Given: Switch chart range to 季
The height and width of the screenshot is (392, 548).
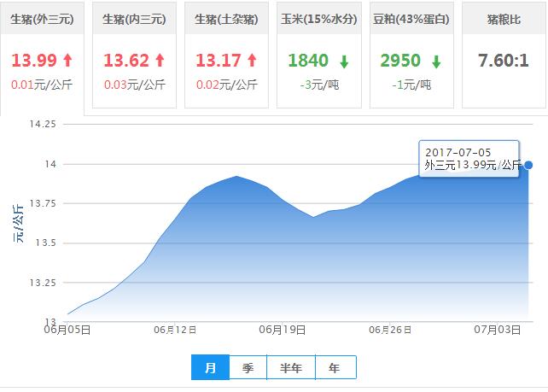Looking at the screenshot, I should pyautogui.click(x=248, y=368).
